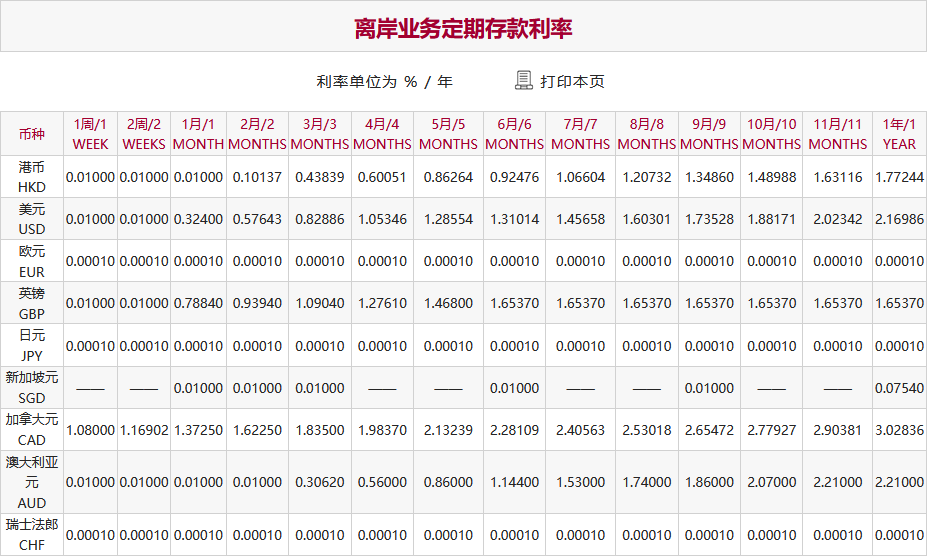Click GBP 4-month rate 1.27610
The image size is (928, 556).
click(382, 303)
